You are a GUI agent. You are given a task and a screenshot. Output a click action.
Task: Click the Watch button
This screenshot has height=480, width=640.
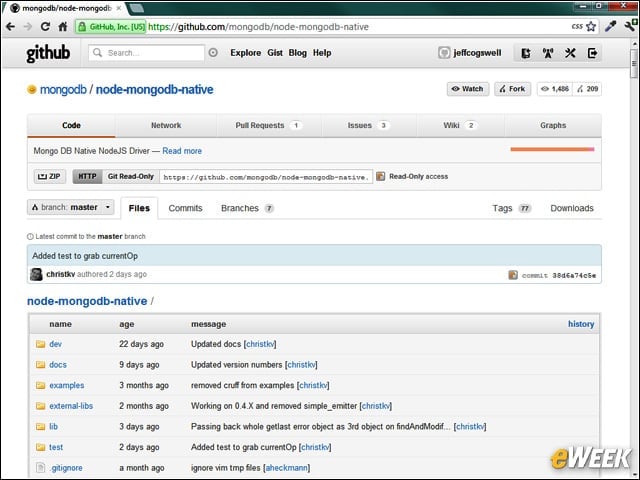(468, 89)
